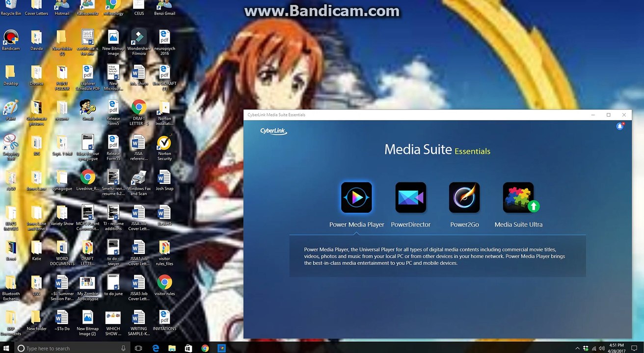
Task: Select the Gmail desktop shortcut
Action: pyautogui.click(x=87, y=110)
